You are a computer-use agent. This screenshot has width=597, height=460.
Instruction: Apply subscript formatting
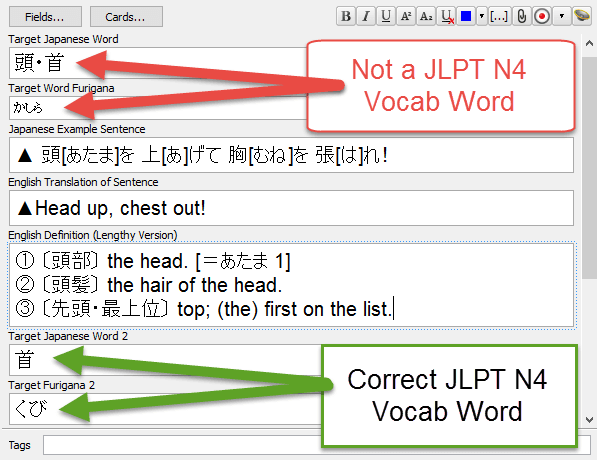point(426,16)
